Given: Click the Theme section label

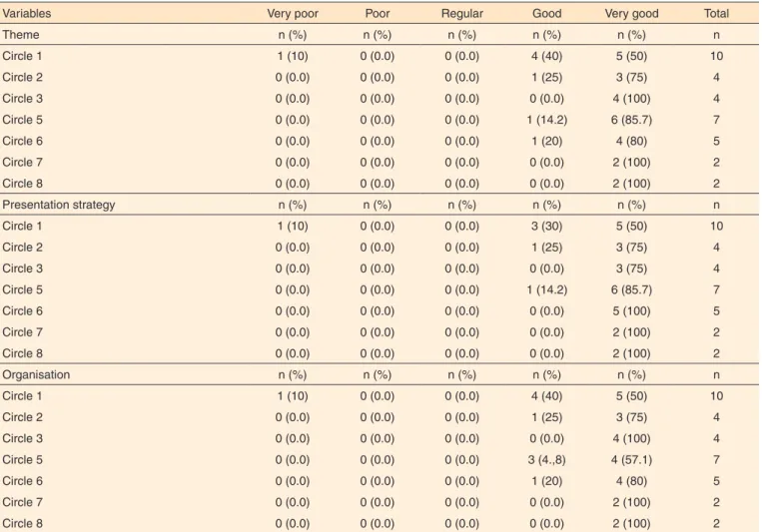Looking at the screenshot, I should click(x=21, y=35).
